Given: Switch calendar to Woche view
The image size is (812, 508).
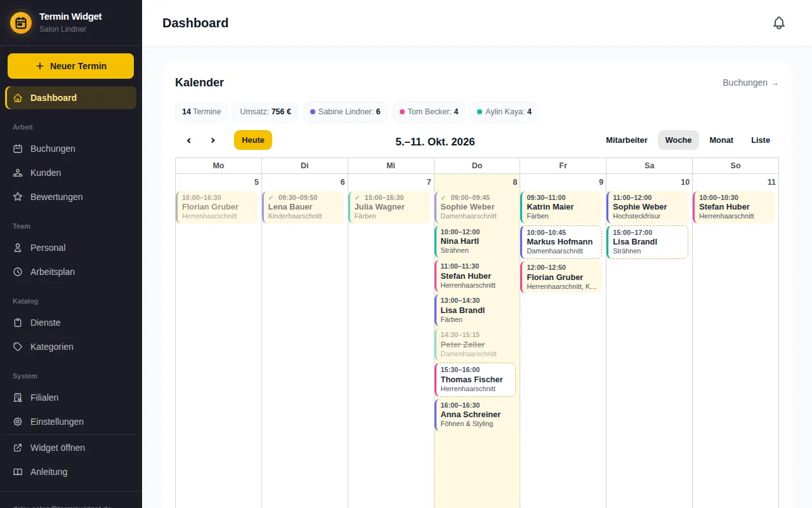Looking at the screenshot, I should [678, 140].
